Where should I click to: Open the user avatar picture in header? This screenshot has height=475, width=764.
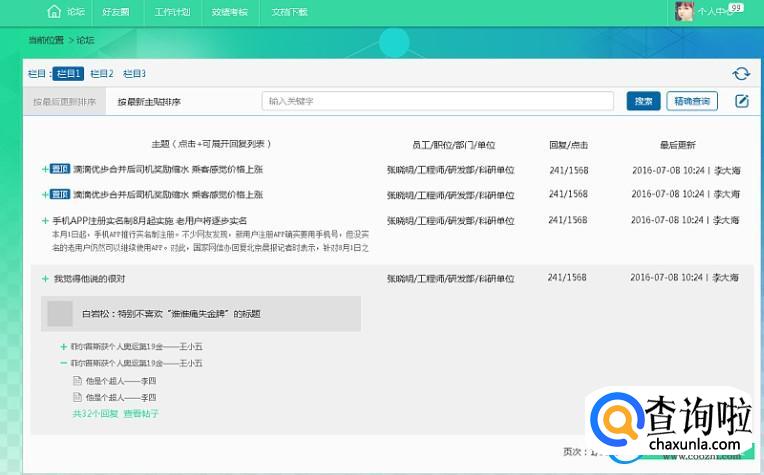tap(684, 11)
